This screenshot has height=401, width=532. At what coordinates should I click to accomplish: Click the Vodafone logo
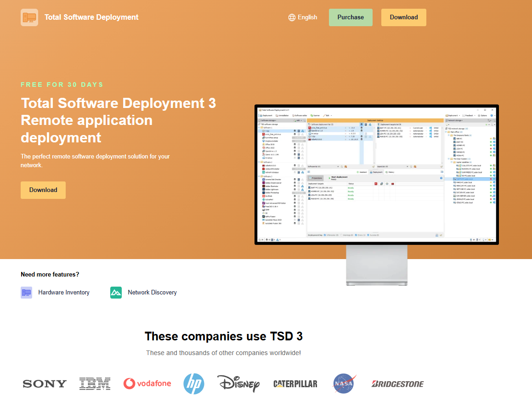(147, 384)
